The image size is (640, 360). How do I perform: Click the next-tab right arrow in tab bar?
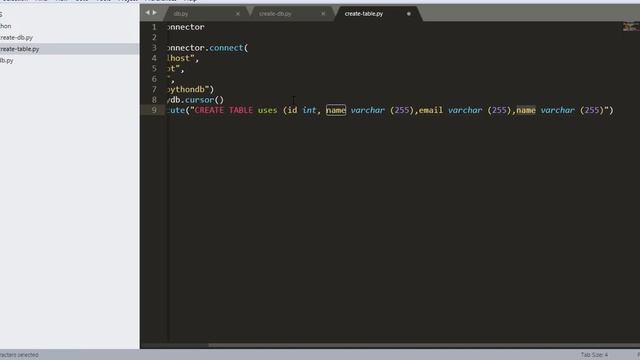[x=154, y=13]
